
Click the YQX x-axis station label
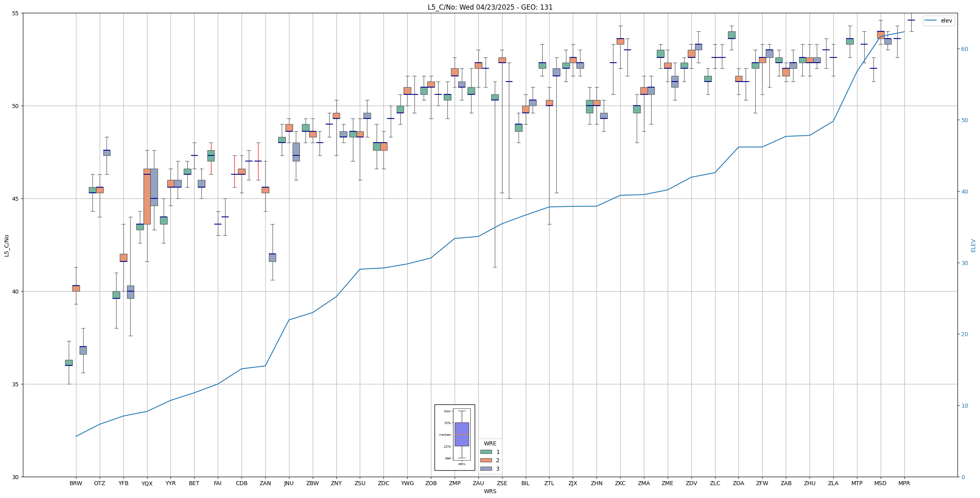tap(147, 484)
